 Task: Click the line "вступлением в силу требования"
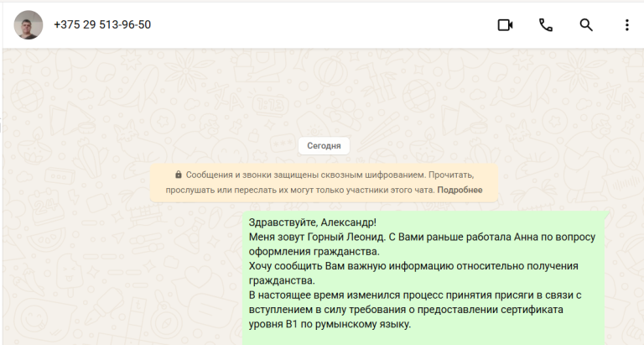click(406, 310)
